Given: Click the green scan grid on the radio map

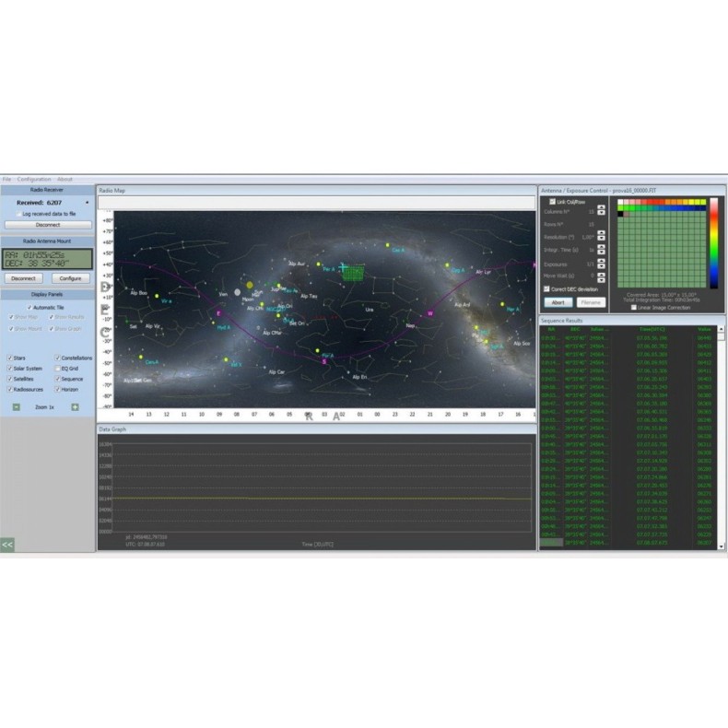Looking at the screenshot, I should [355, 273].
